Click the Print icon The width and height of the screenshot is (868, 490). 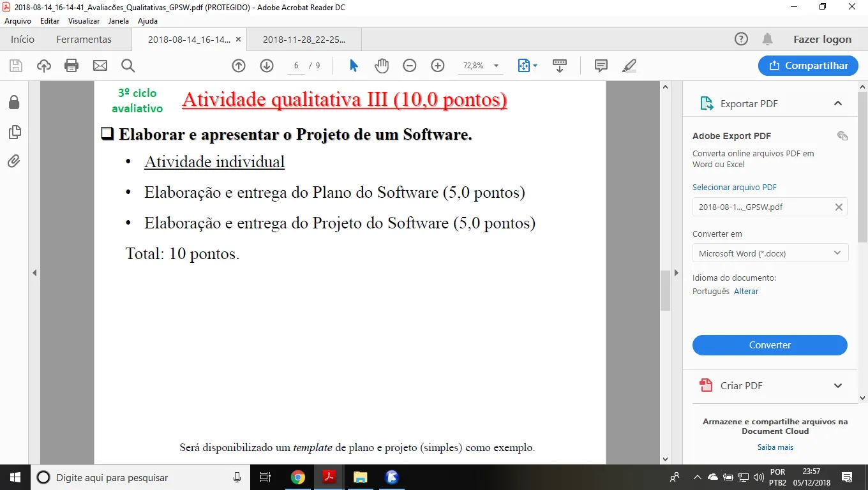click(71, 66)
